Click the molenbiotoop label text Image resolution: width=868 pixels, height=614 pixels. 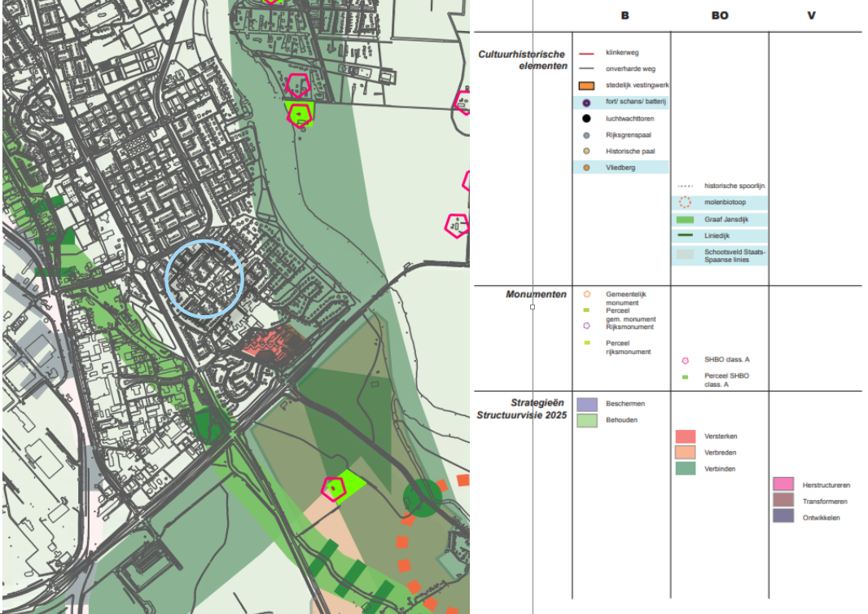tap(726, 202)
